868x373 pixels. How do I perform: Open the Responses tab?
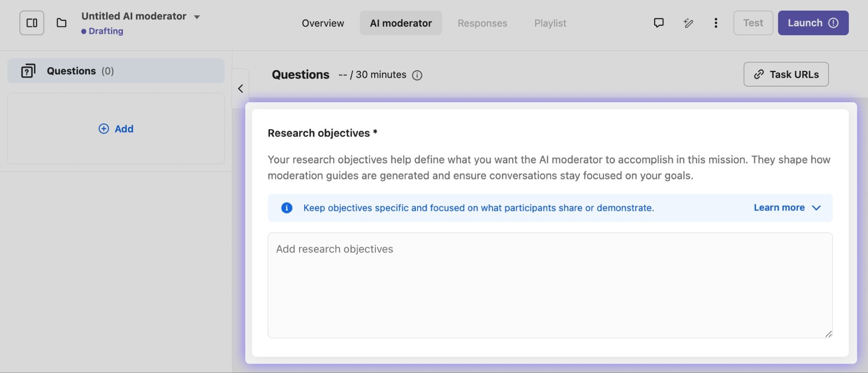click(x=482, y=23)
